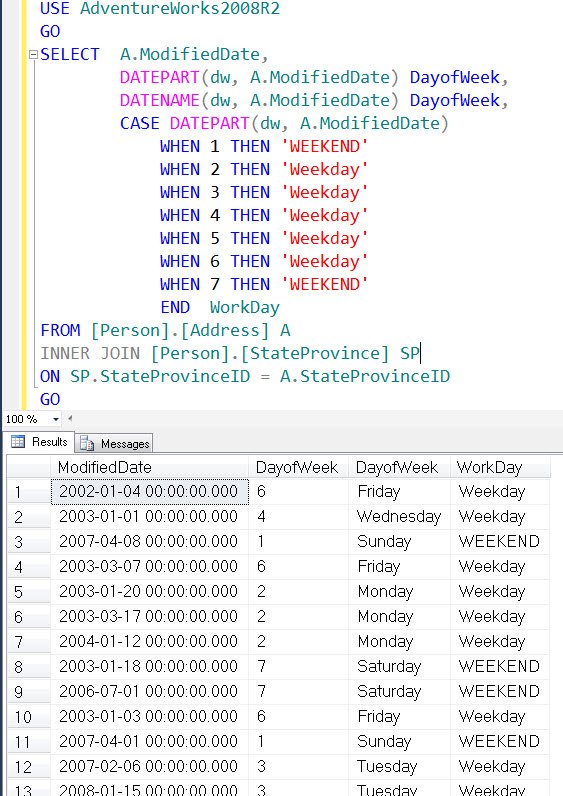Click the WEEKEND cell in row 3
This screenshot has width=563, height=796.
pyautogui.click(x=500, y=542)
